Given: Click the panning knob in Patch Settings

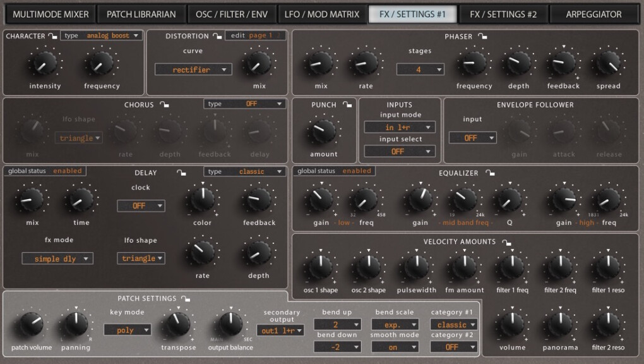Looking at the screenshot, I should tap(76, 324).
